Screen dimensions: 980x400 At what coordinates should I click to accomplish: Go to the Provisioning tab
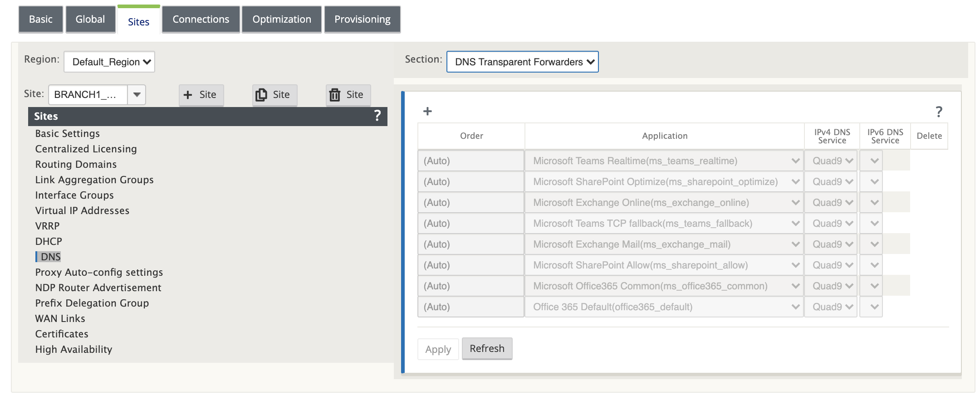(x=363, y=20)
